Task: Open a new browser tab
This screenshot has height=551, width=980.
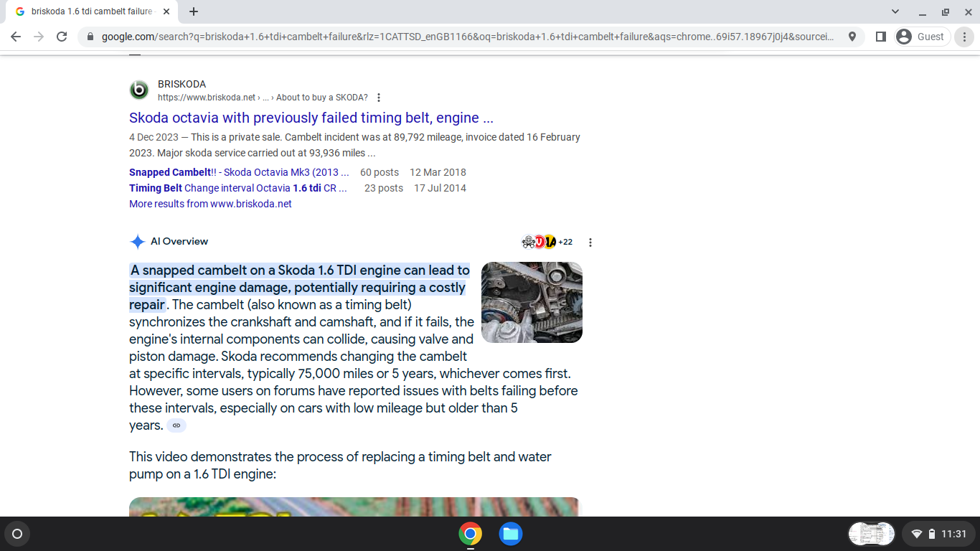Action: (194, 11)
